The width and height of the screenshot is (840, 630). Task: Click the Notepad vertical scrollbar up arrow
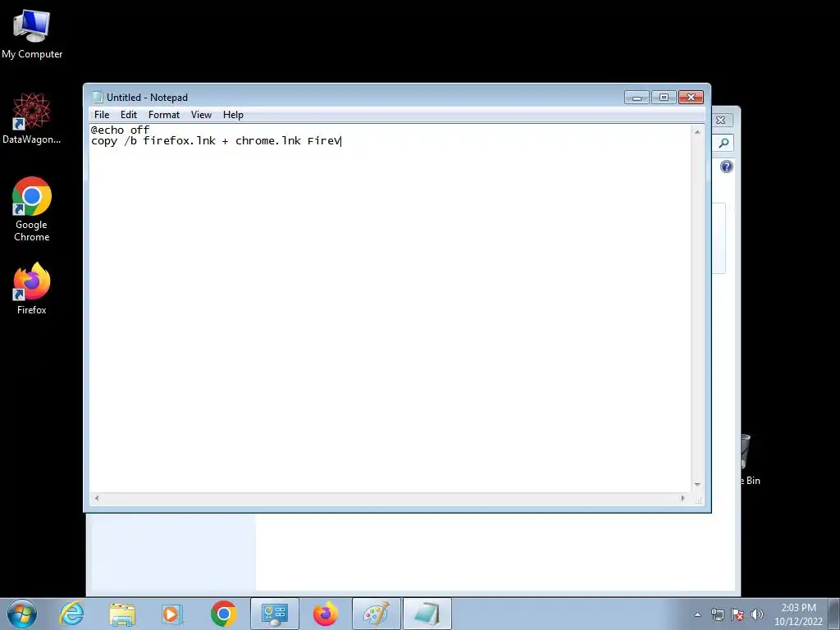(697, 132)
